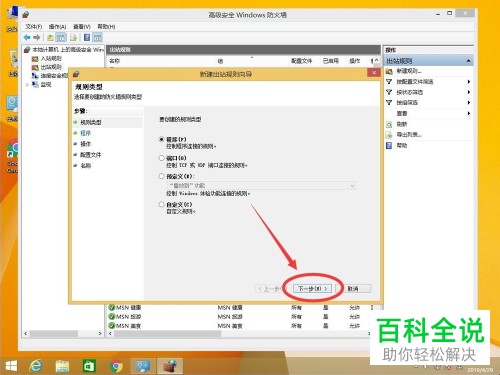Click the 新建规则 icon in actions pane
Image resolution: width=500 pixels, height=375 pixels.
(389, 71)
